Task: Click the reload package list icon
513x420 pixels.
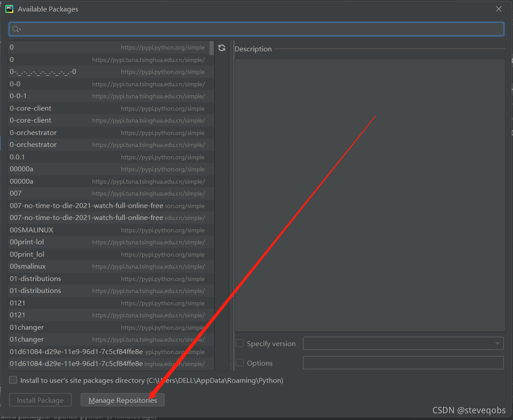Action: (221, 48)
